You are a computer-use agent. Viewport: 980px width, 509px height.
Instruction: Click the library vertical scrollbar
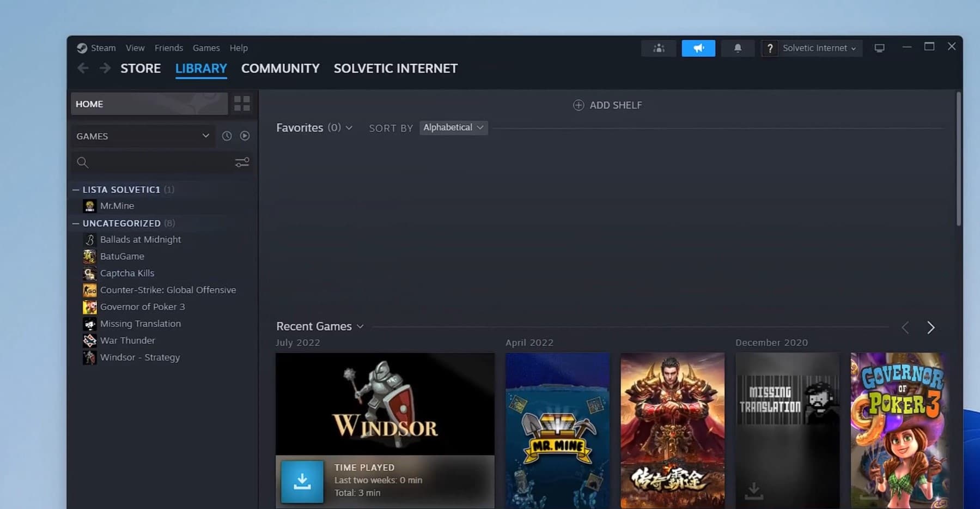(959, 159)
